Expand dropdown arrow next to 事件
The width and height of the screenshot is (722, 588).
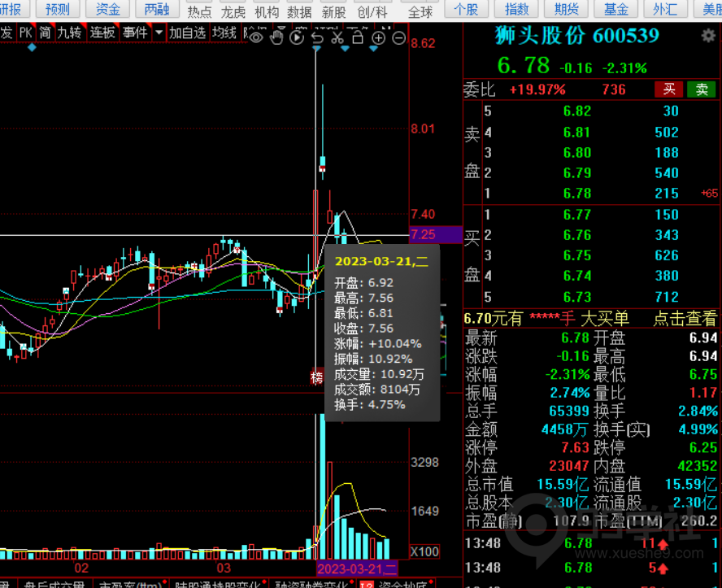(x=159, y=33)
